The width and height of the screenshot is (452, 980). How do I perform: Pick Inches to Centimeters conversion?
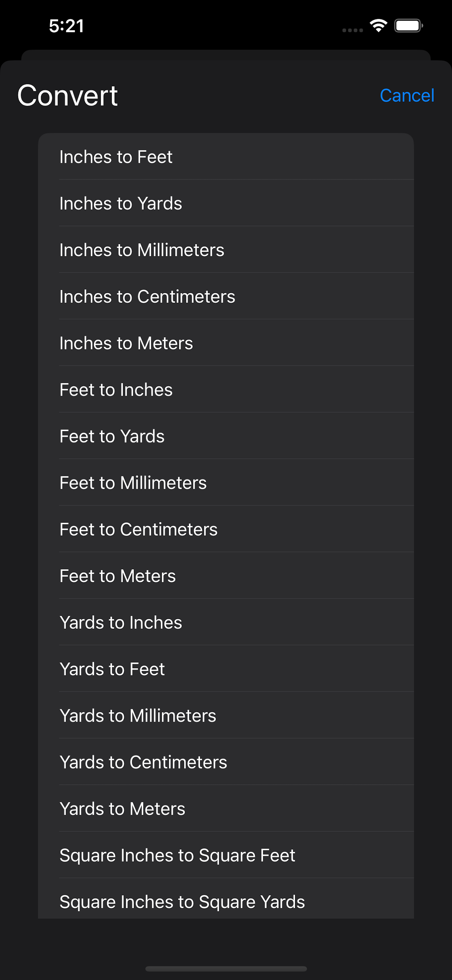pyautogui.click(x=226, y=296)
